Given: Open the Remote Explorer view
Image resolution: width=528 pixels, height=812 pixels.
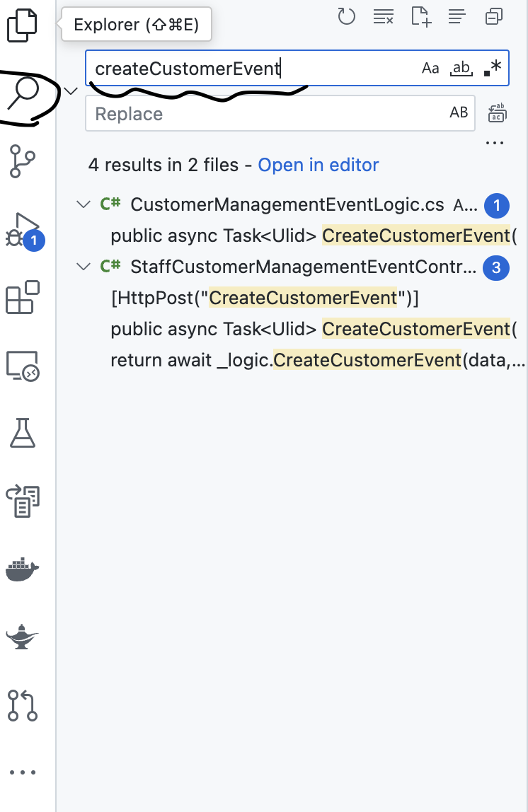Looking at the screenshot, I should (x=23, y=365).
